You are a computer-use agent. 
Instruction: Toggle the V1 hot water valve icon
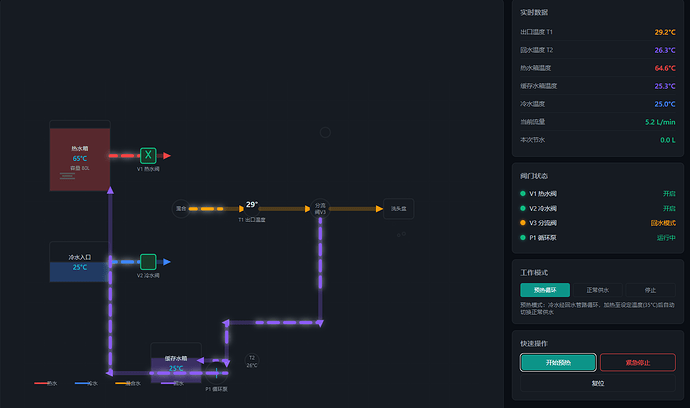pos(148,155)
